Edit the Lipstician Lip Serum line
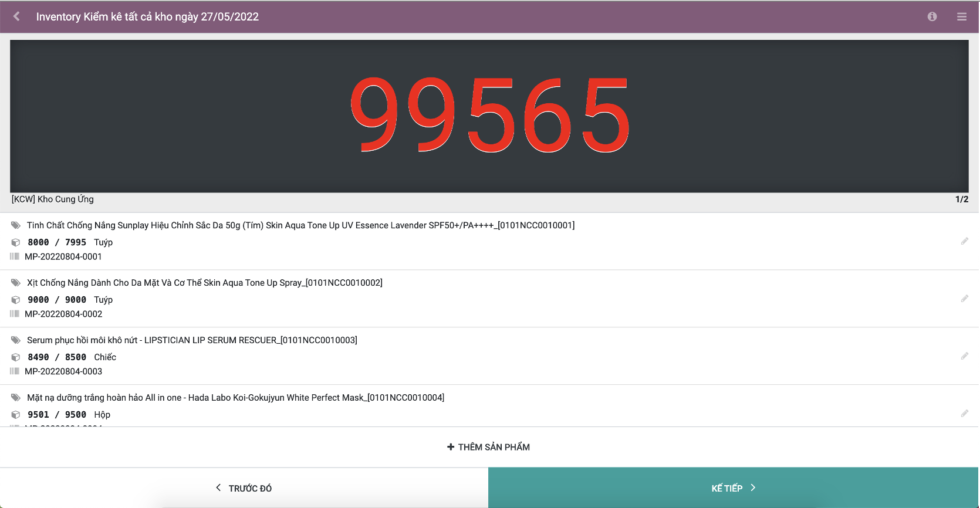This screenshot has width=980, height=508. pos(964,356)
